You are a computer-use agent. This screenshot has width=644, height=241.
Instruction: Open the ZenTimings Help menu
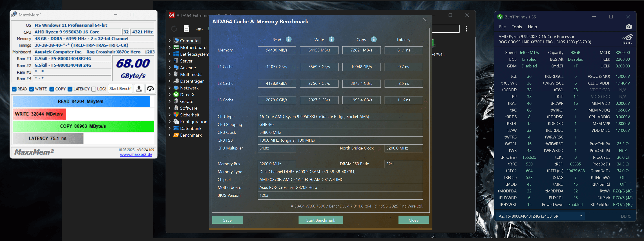coord(532,27)
